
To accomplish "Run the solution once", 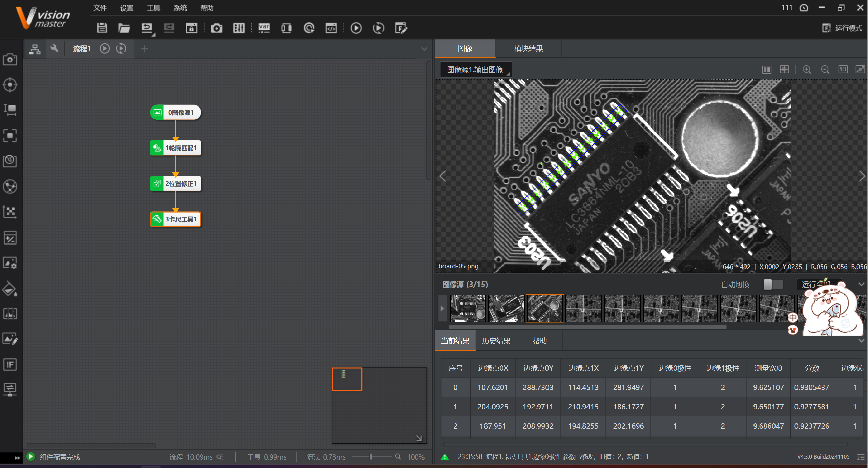I will coord(356,28).
